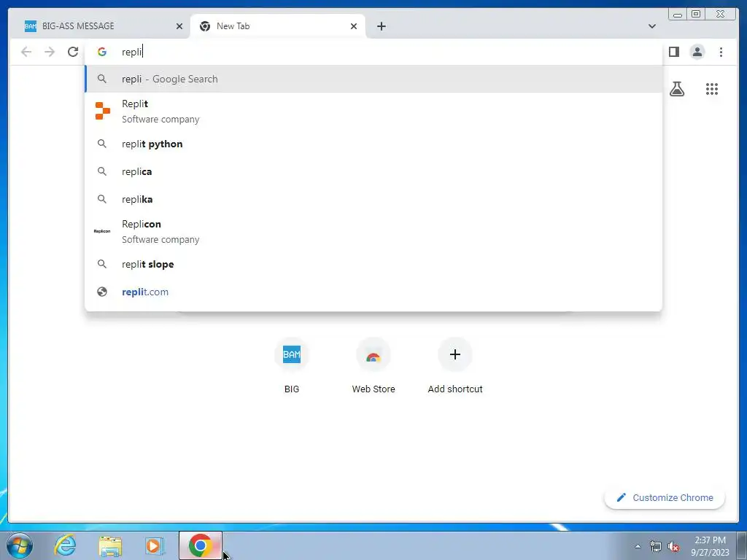Screen dimensions: 747x560
Task: Open Windows Media Player from the taskbar
Action: tap(155, 545)
